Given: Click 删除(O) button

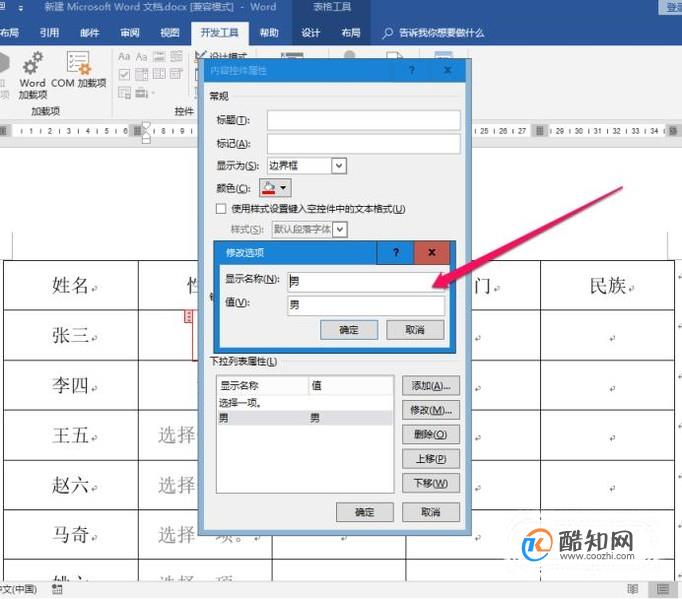Looking at the screenshot, I should point(431,434).
